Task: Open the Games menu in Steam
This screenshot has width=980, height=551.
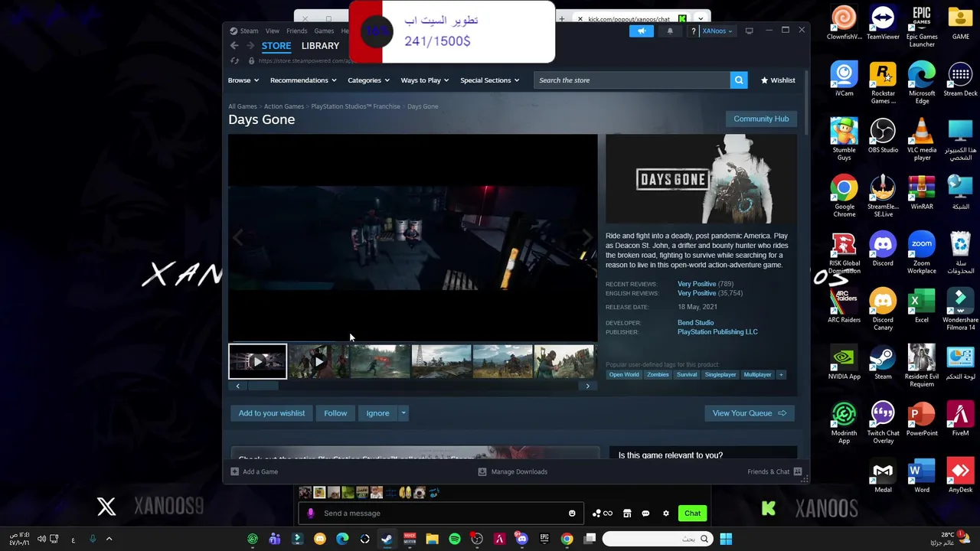Action: click(324, 31)
